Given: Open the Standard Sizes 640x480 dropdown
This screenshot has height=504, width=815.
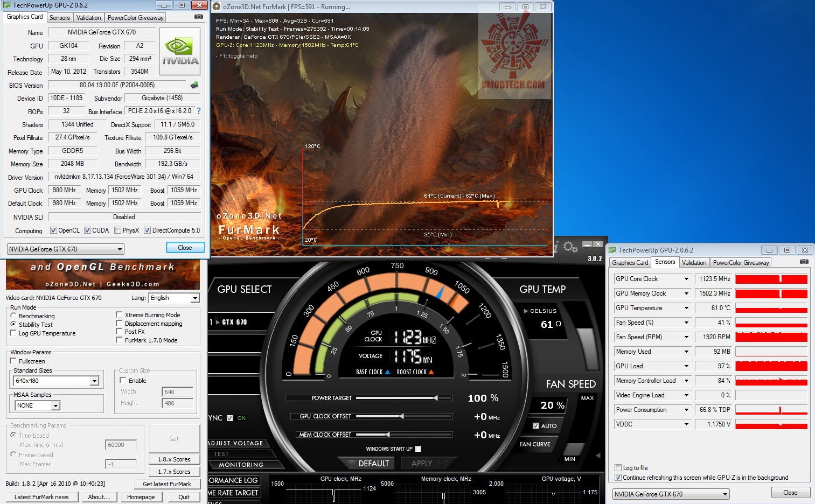Looking at the screenshot, I should pos(94,381).
